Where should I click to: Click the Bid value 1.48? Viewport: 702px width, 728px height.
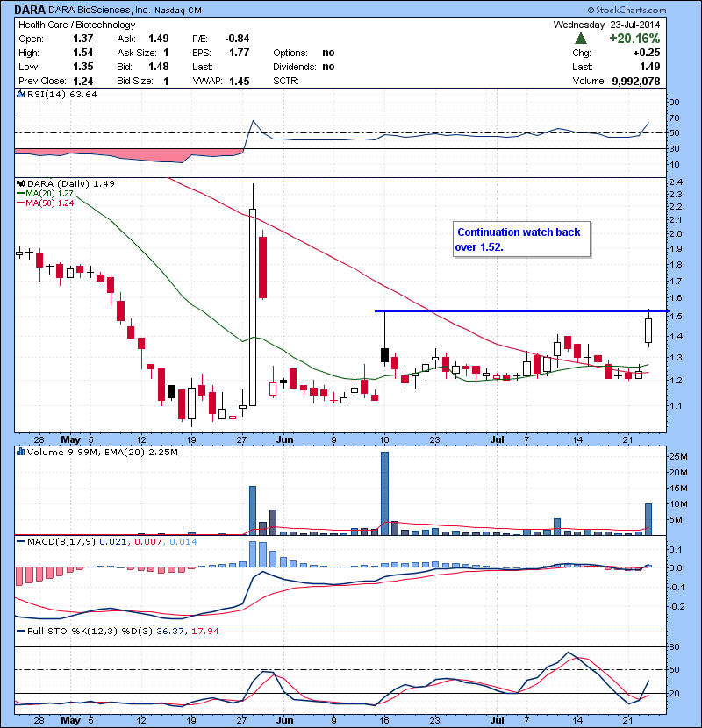click(159, 67)
